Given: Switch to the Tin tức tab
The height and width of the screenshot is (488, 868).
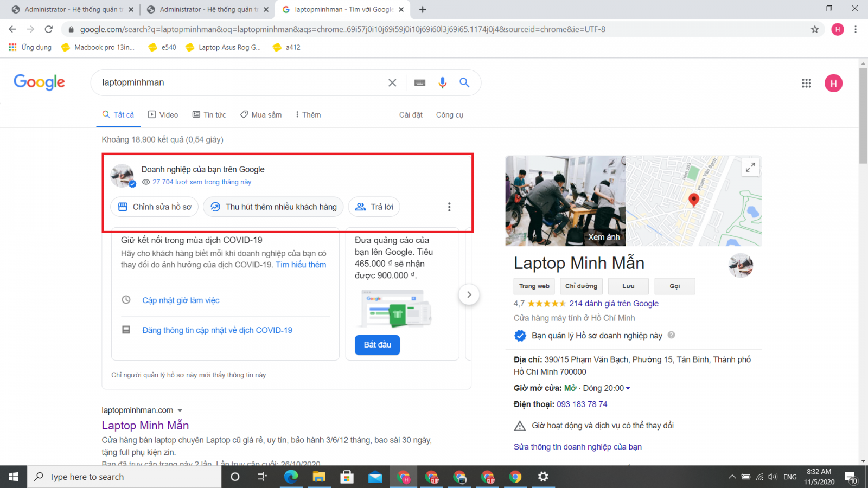Looking at the screenshot, I should tap(209, 115).
